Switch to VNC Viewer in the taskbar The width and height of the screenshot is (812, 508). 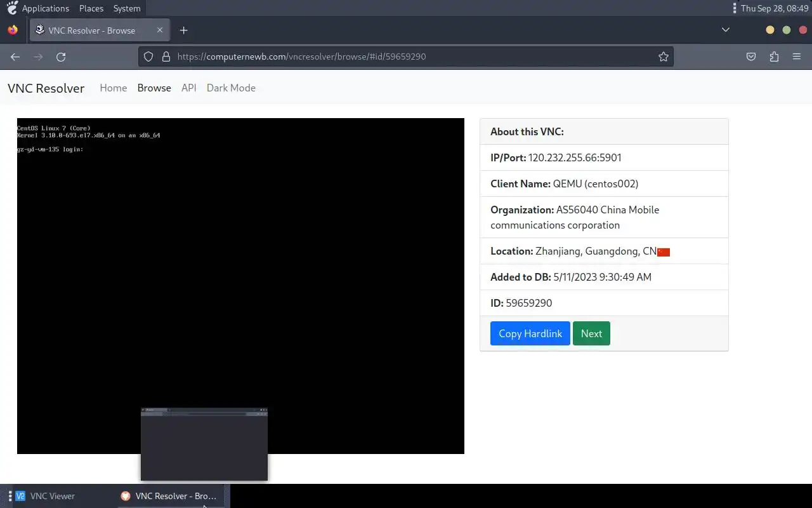pos(45,496)
